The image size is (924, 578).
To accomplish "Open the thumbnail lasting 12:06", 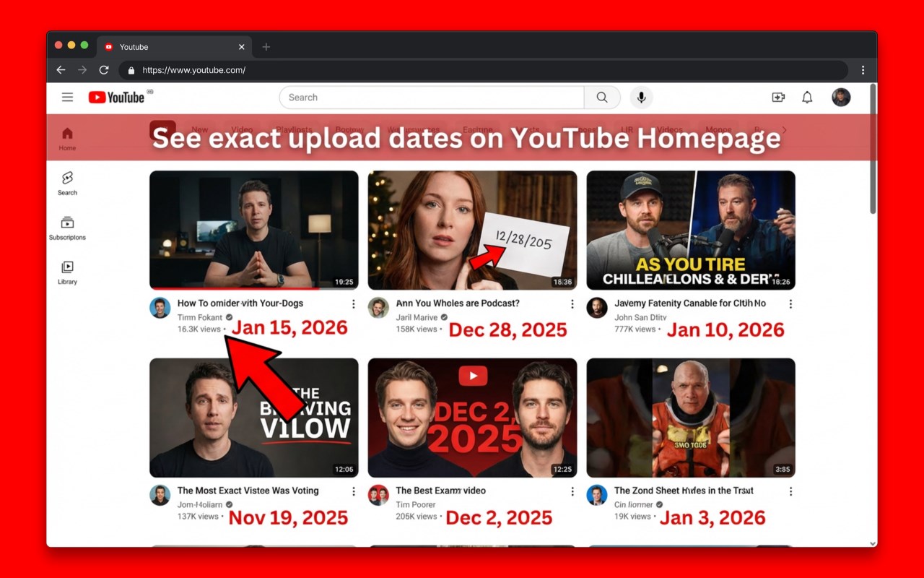I will coord(254,418).
